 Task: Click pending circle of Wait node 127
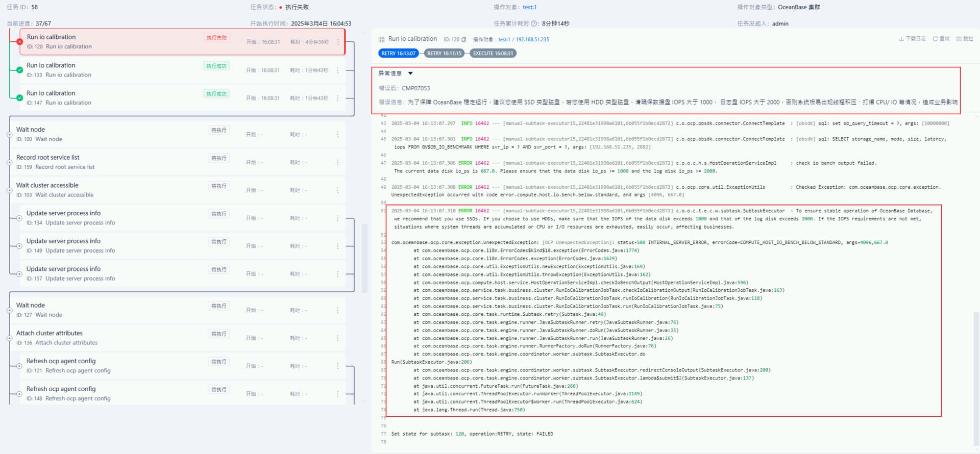pos(9,310)
